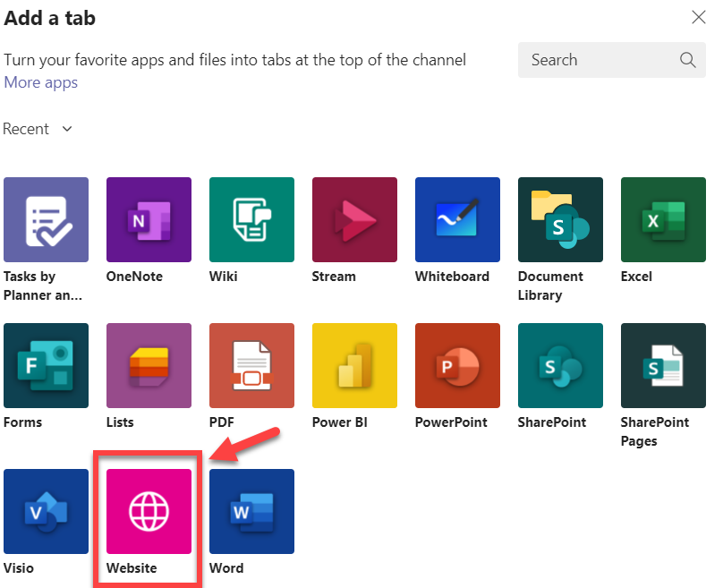Select the Website tab icon
The width and height of the screenshot is (723, 588).
[149, 511]
